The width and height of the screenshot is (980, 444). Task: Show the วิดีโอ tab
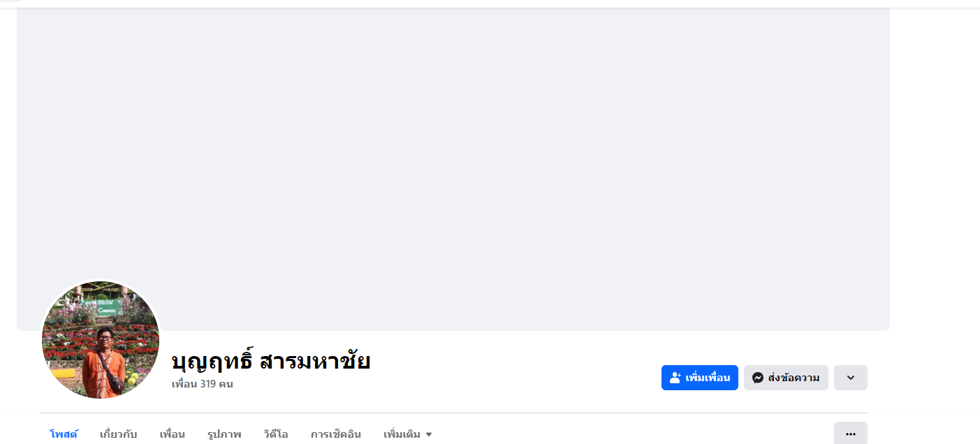276,434
